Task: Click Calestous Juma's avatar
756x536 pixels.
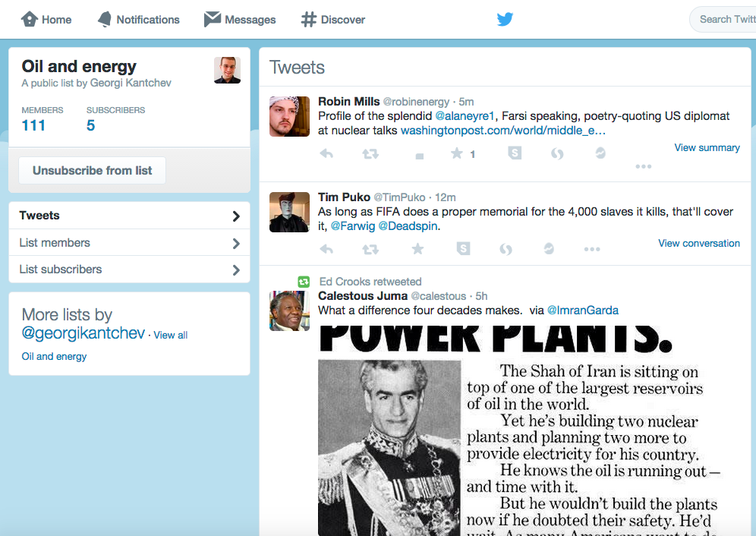Action: point(289,311)
